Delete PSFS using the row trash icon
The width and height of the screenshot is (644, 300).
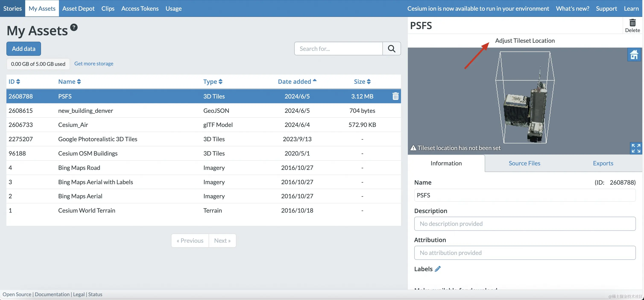click(x=395, y=96)
